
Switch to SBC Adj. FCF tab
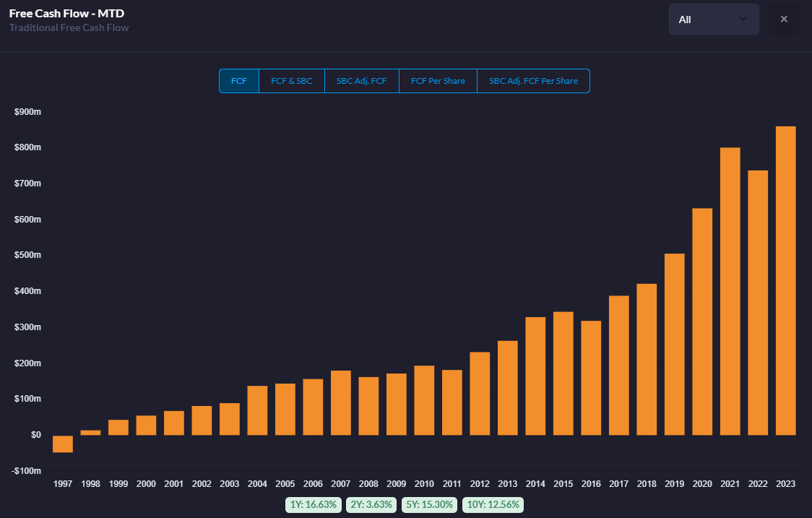[362, 81]
